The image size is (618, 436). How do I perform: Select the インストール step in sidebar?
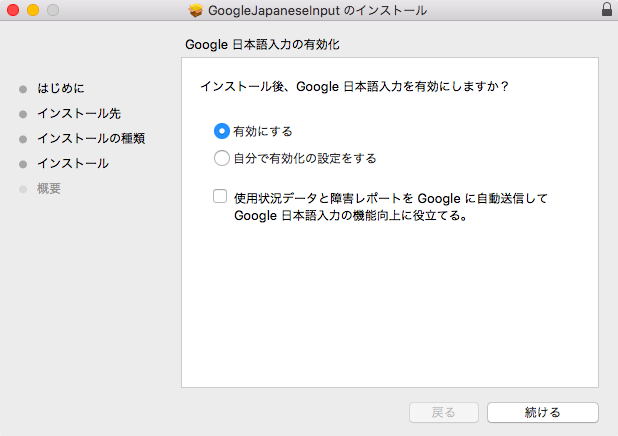(73, 164)
